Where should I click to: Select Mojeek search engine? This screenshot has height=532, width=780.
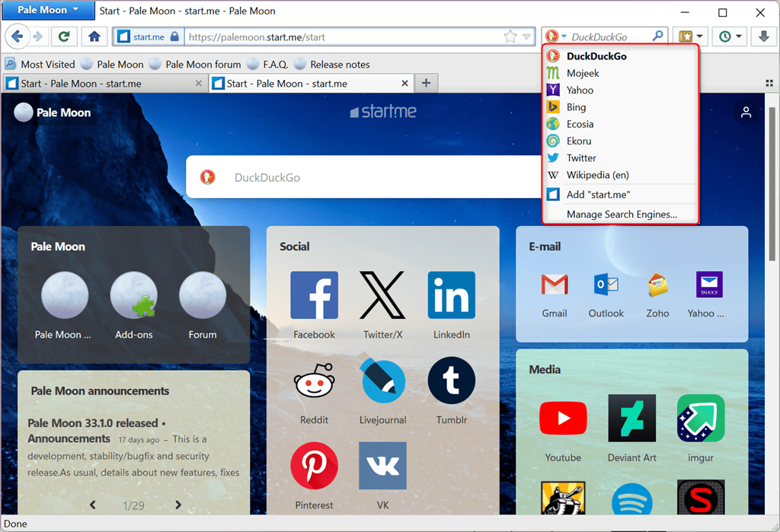(620, 73)
